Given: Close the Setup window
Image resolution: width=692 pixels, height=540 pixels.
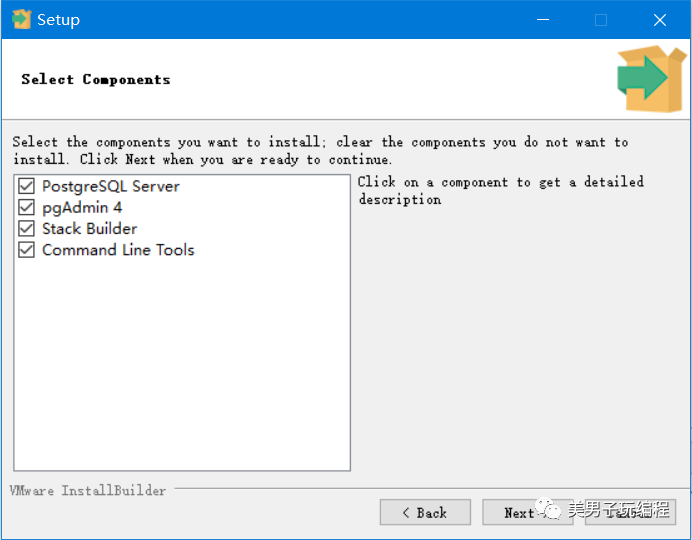Looking at the screenshot, I should [660, 20].
